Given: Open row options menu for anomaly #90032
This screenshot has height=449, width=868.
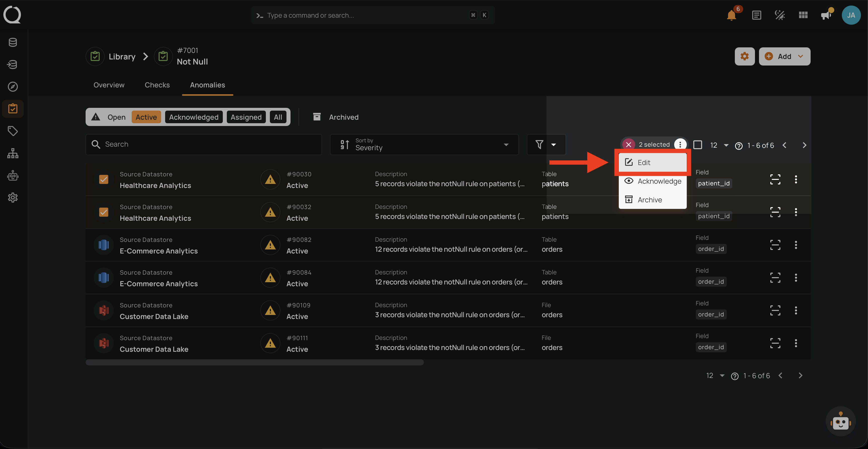Looking at the screenshot, I should 796,212.
